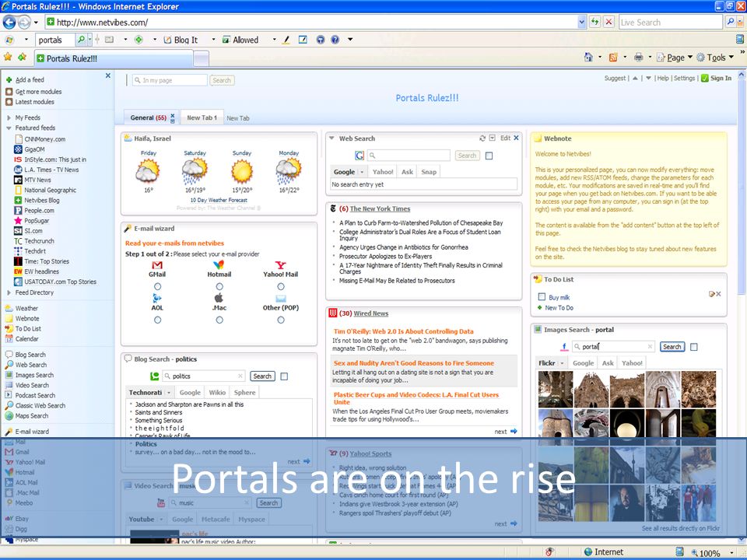Click the 10 Day Weather Forecast link

(219, 201)
